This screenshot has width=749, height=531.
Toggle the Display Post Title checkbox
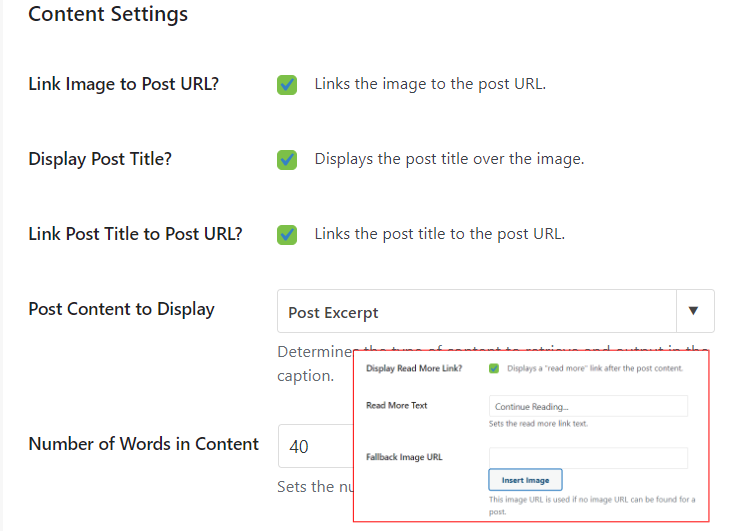point(287,160)
